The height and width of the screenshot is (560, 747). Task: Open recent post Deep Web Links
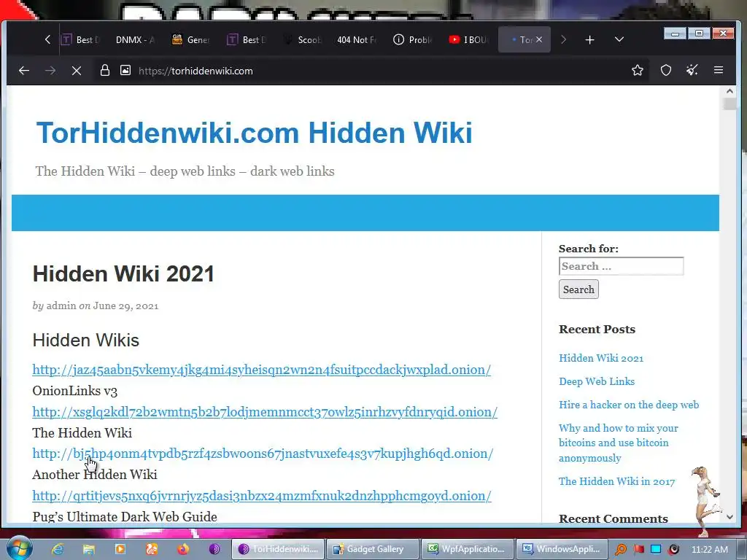pyautogui.click(x=597, y=381)
